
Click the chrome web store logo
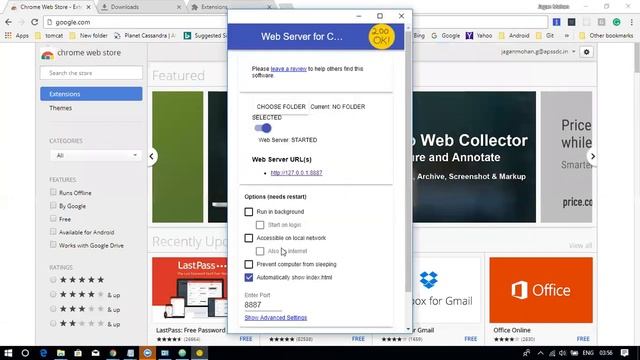[81, 53]
